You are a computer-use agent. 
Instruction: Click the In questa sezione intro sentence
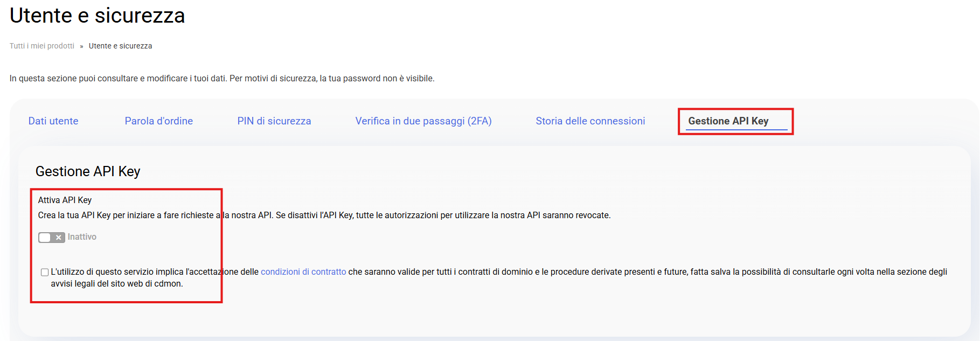222,79
